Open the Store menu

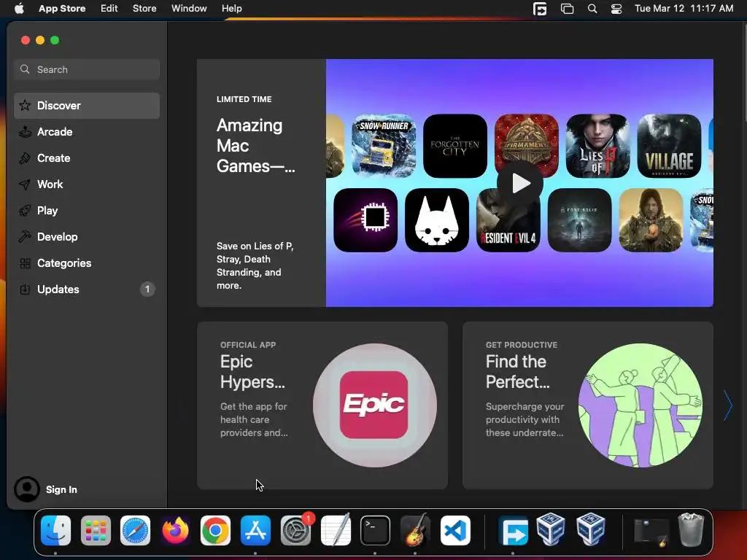pos(144,9)
